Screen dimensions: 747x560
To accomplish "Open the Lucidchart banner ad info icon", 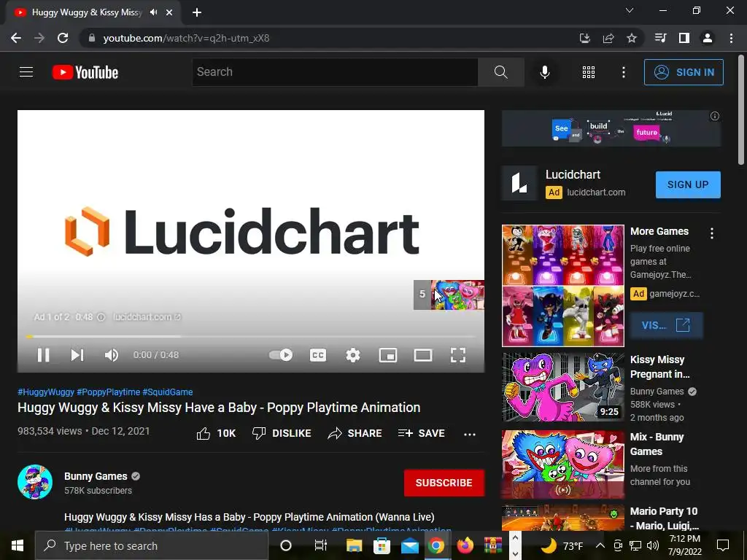I will click(x=715, y=116).
